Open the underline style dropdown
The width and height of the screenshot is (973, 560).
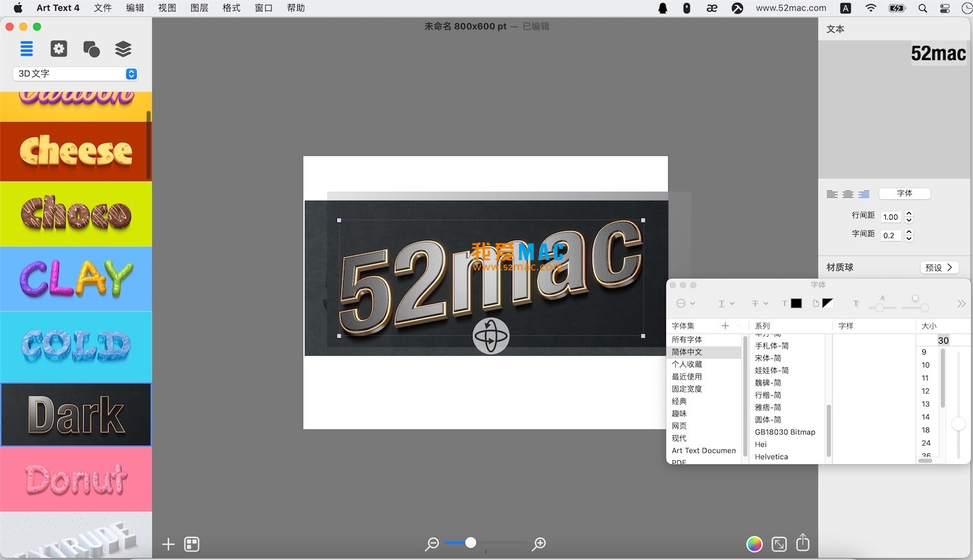[726, 303]
